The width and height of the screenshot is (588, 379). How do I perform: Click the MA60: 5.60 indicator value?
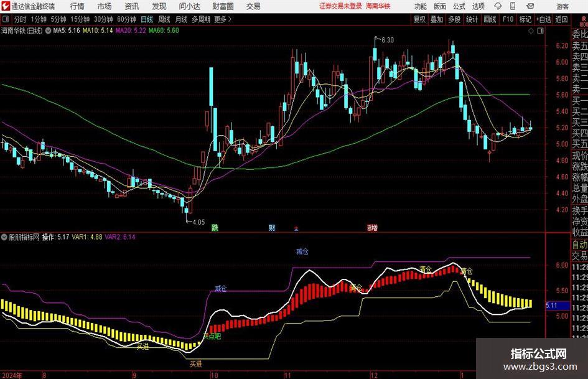point(164,30)
